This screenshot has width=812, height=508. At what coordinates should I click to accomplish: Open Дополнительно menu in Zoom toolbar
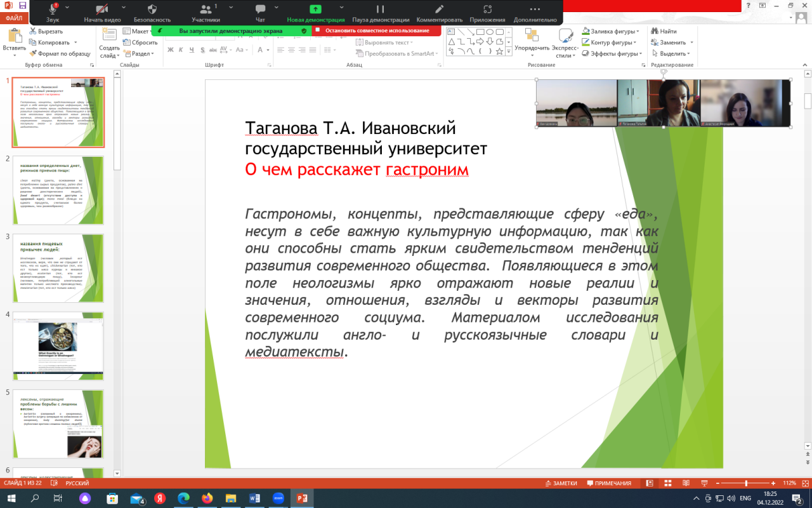coord(535,10)
